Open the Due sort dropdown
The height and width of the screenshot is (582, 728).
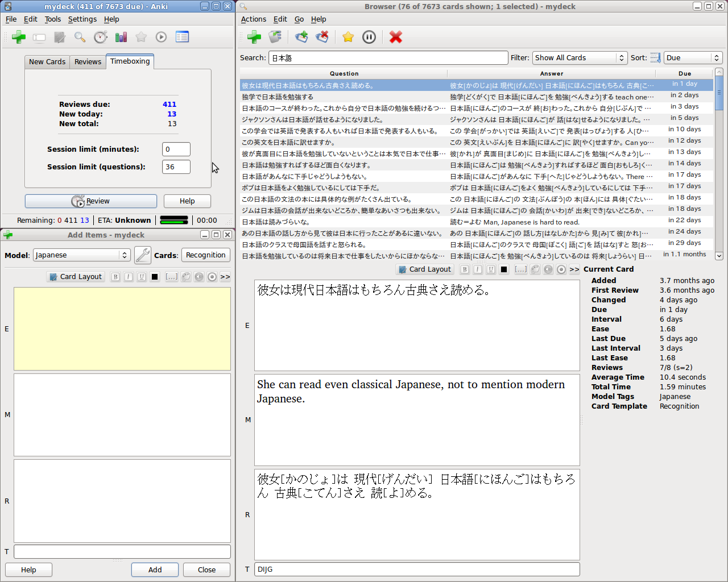pos(693,57)
